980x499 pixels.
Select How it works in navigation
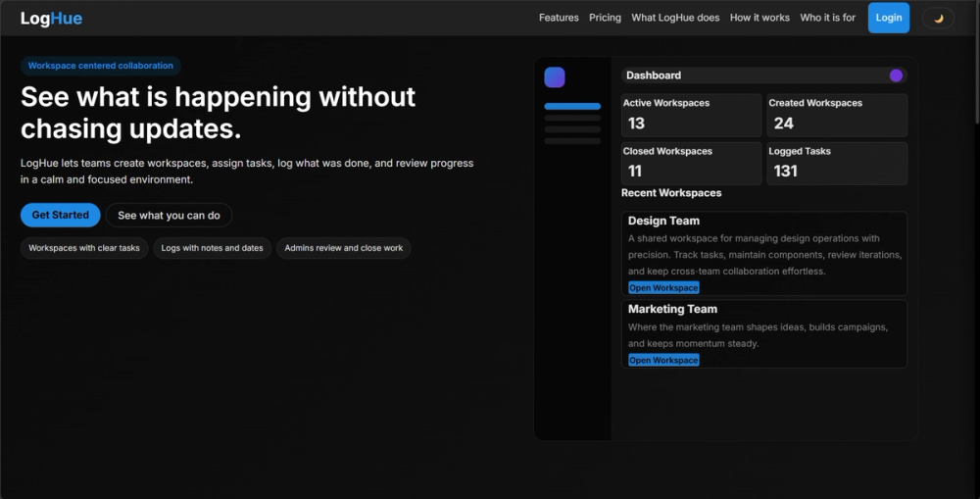coord(759,18)
